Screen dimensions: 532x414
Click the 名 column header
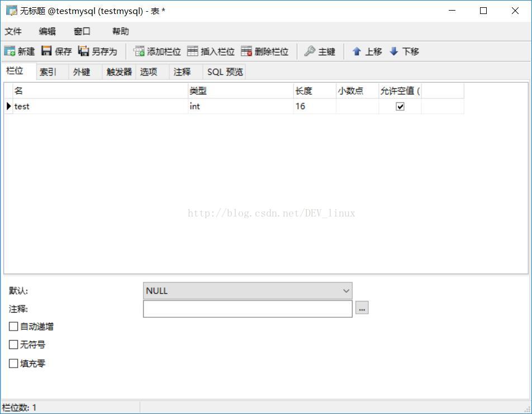click(x=101, y=91)
